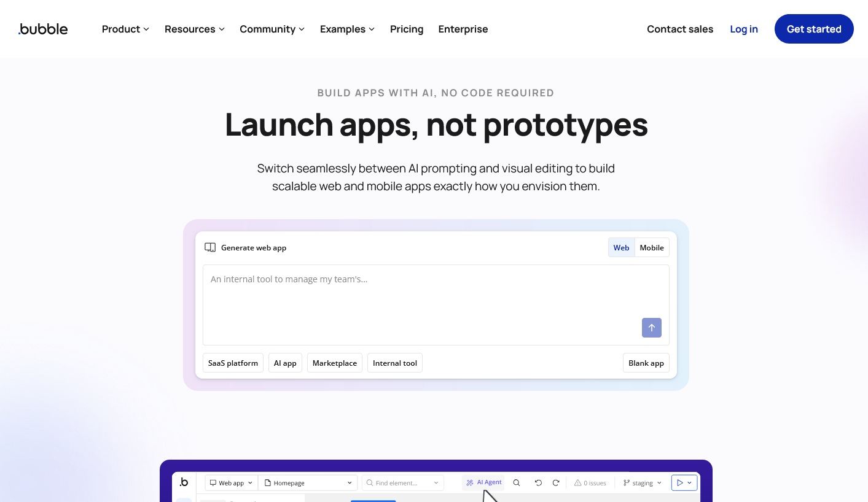The width and height of the screenshot is (868, 502).
Task: Choose the AI app suggestion
Action: (x=285, y=363)
